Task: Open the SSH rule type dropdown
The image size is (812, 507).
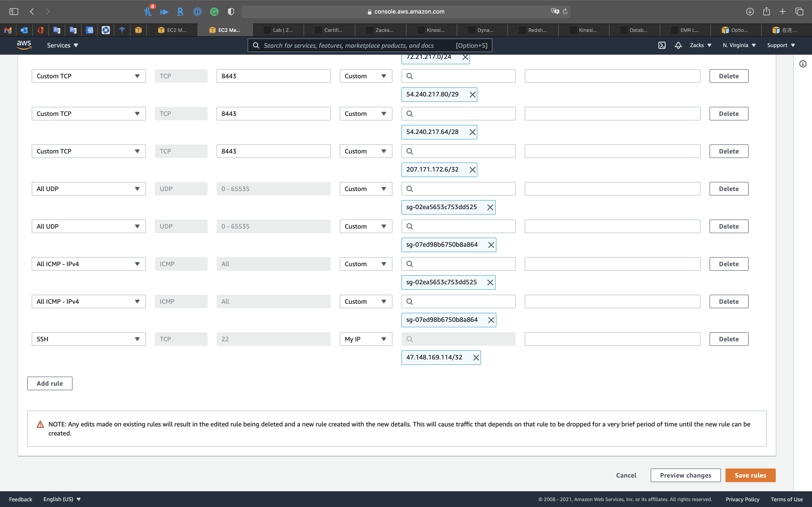Action: 89,339
